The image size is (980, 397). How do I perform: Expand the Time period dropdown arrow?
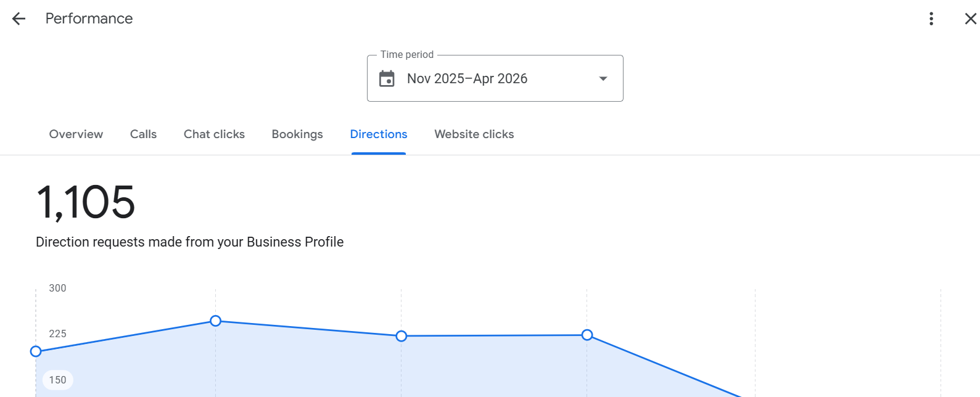point(603,79)
